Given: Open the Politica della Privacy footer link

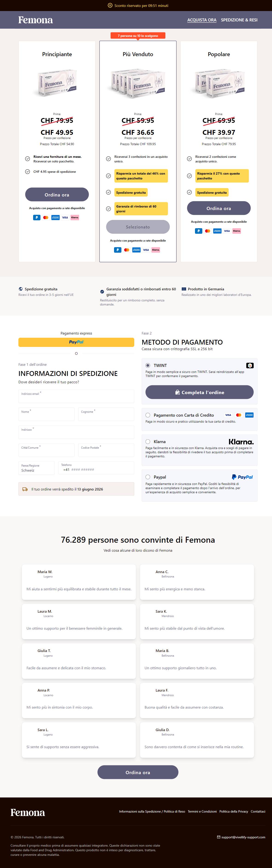Looking at the screenshot, I should [x=234, y=811].
